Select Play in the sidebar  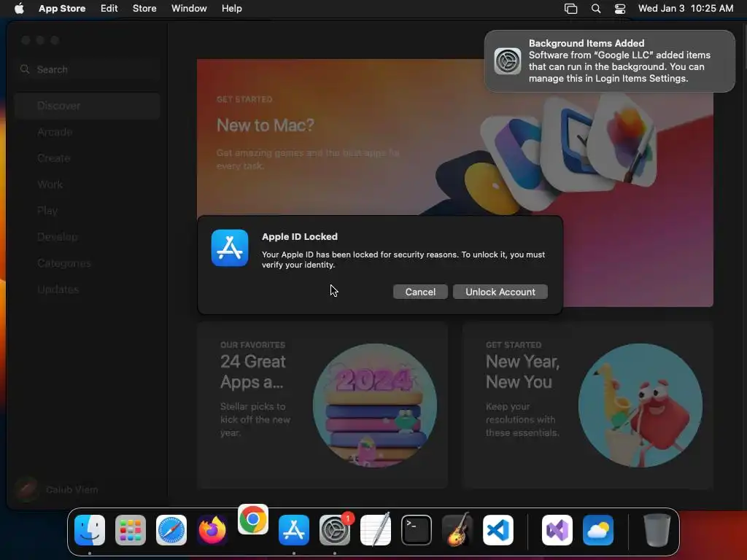point(88,211)
